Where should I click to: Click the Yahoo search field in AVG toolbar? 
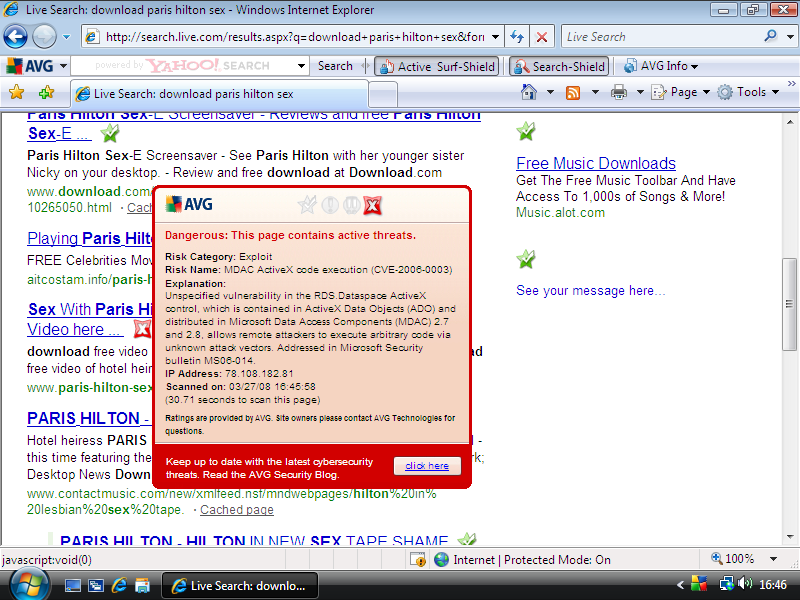pyautogui.click(x=183, y=66)
